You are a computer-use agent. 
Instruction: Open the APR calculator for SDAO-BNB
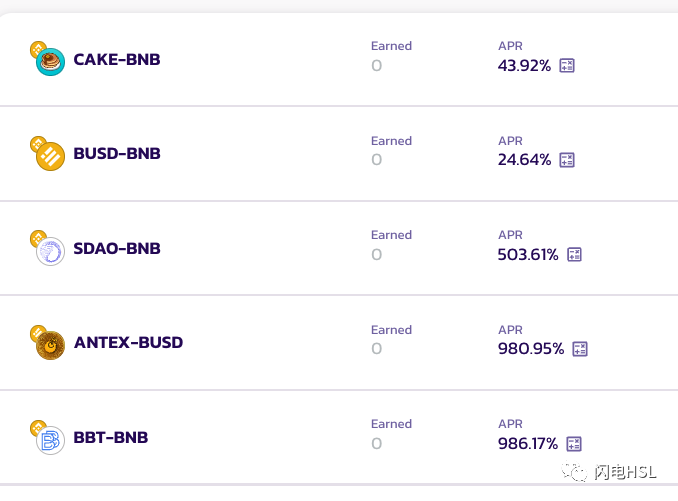pyautogui.click(x=574, y=255)
